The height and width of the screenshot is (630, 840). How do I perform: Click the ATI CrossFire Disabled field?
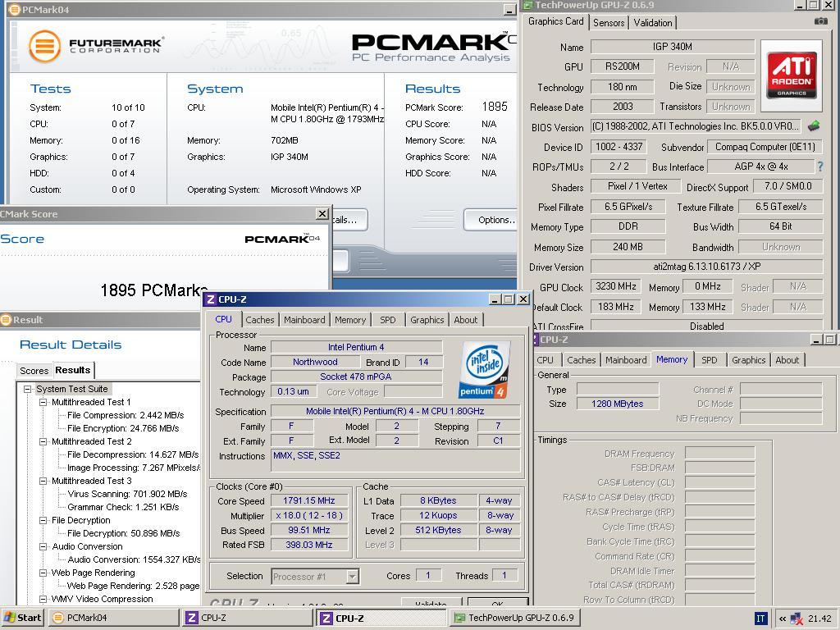pyautogui.click(x=706, y=326)
